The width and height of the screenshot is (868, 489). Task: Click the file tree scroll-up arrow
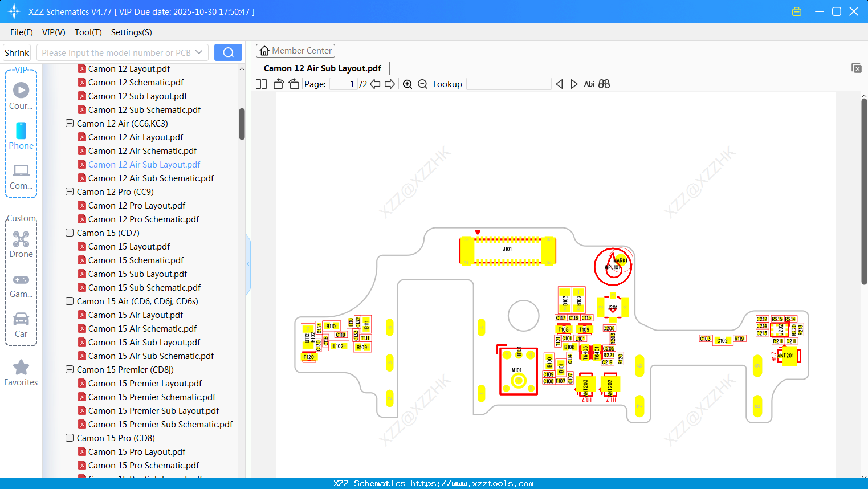(x=242, y=68)
